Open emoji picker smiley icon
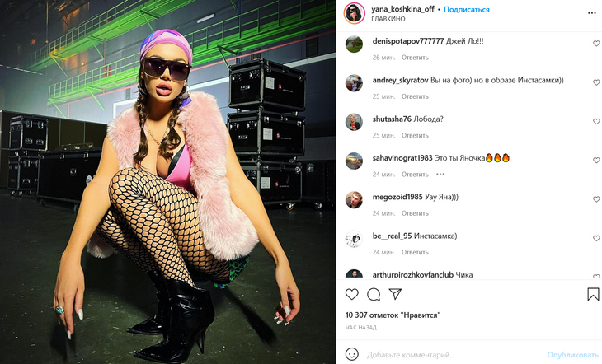This screenshot has height=364, width=602. coord(352,354)
